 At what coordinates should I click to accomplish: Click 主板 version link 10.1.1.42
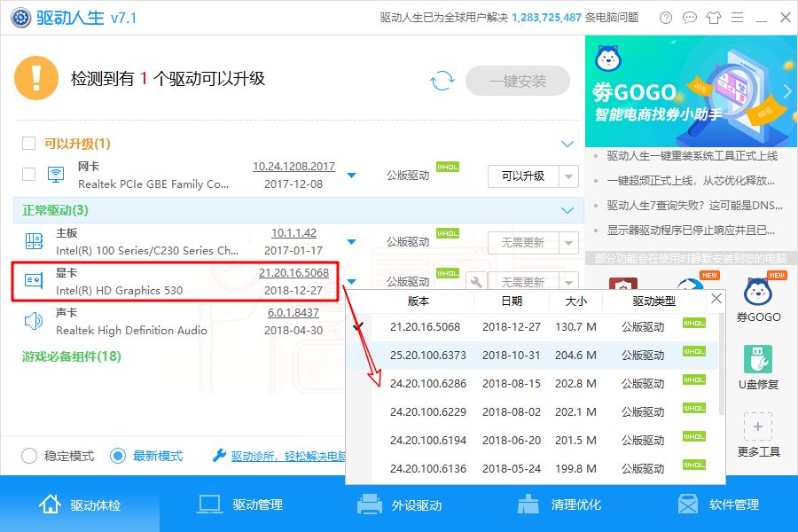pos(293,233)
